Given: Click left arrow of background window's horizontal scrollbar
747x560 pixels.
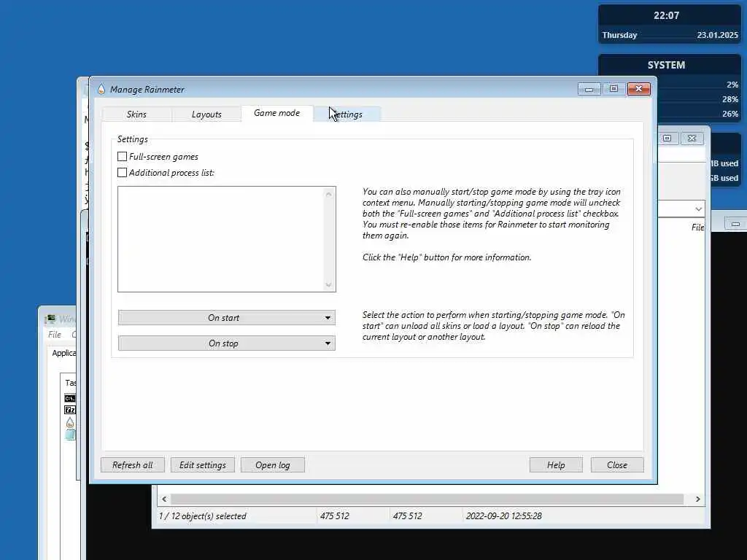Looking at the screenshot, I should pos(164,499).
